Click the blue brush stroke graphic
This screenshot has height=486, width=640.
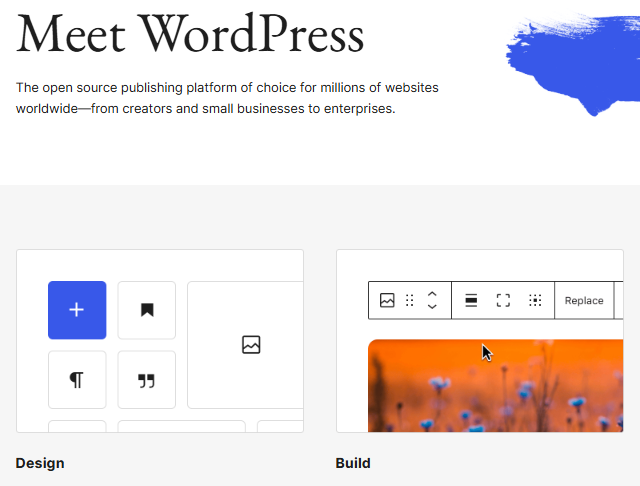click(x=575, y=60)
